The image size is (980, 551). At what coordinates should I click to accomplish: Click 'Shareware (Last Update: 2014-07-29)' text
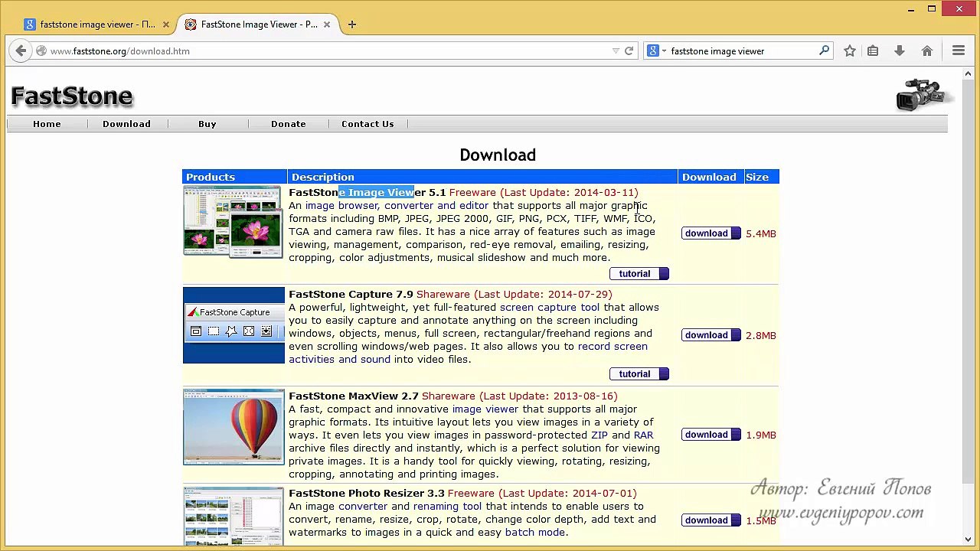(x=514, y=295)
